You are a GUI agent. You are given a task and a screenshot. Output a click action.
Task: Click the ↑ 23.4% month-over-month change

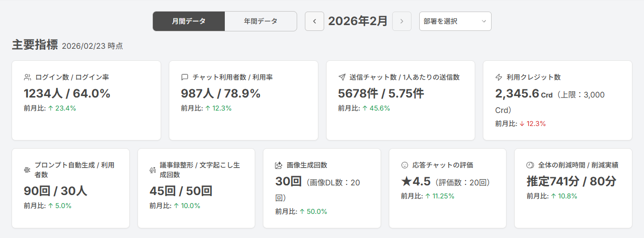[62, 108]
